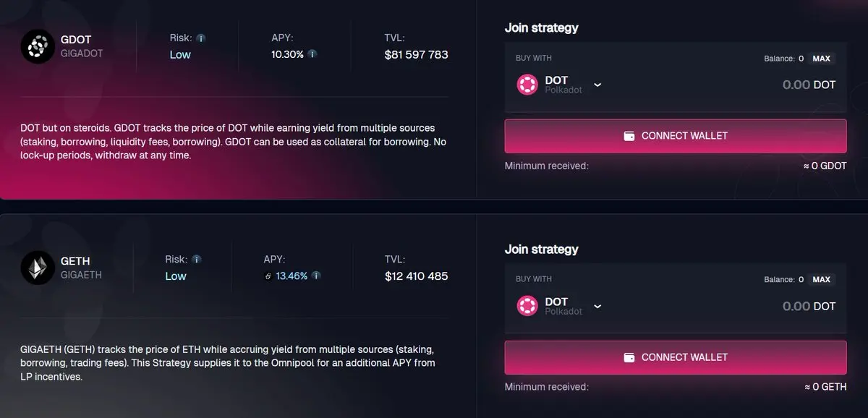The width and height of the screenshot is (868, 418).
Task: Click the info icon beside 10.30% APY
Action: 312,54
